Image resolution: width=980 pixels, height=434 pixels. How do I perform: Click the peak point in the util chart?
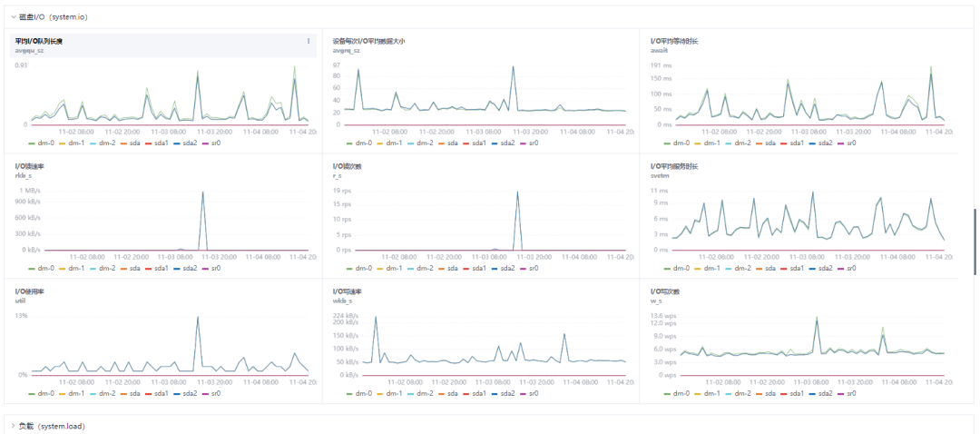click(198, 317)
